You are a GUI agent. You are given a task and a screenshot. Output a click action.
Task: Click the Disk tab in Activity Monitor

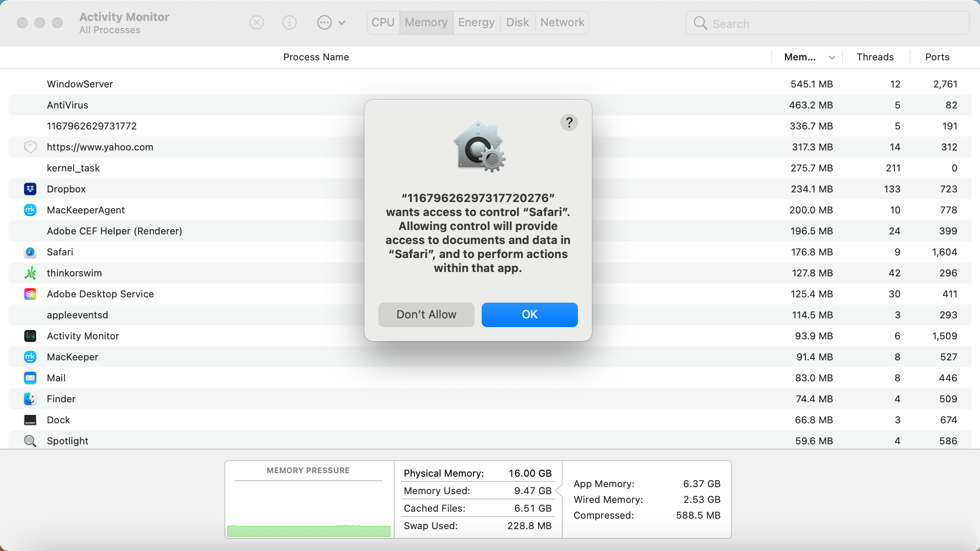(x=517, y=22)
